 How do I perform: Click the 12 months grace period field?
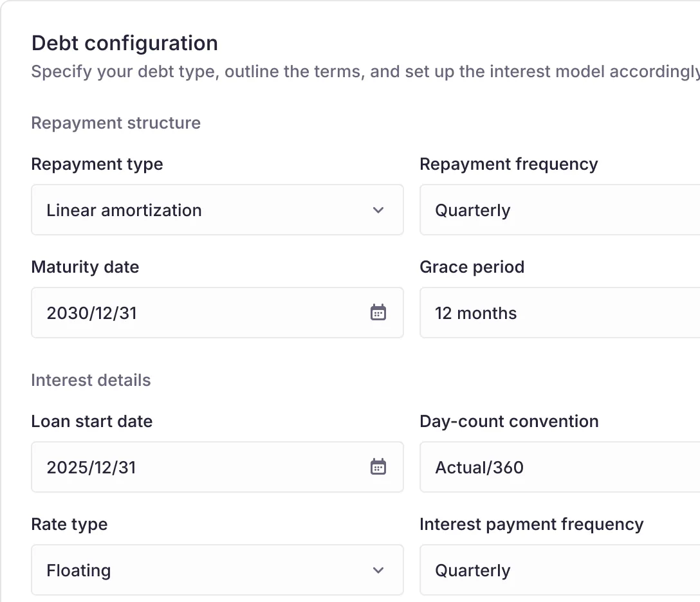pos(558,313)
